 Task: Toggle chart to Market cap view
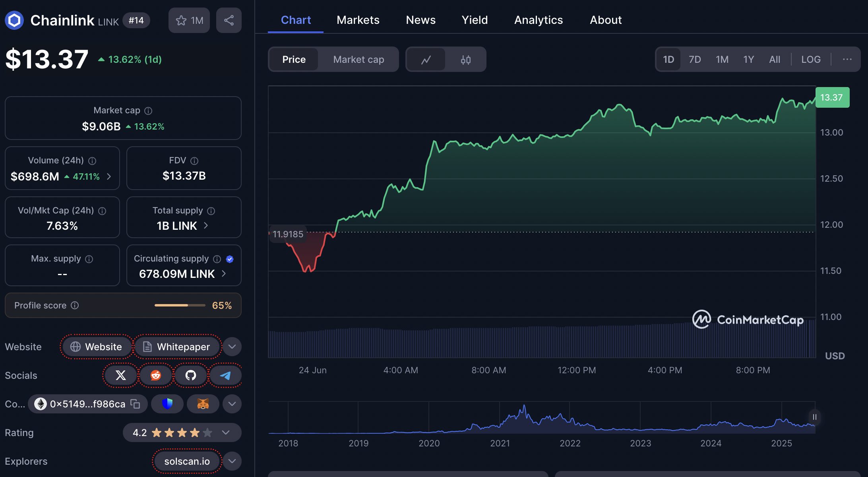click(358, 59)
